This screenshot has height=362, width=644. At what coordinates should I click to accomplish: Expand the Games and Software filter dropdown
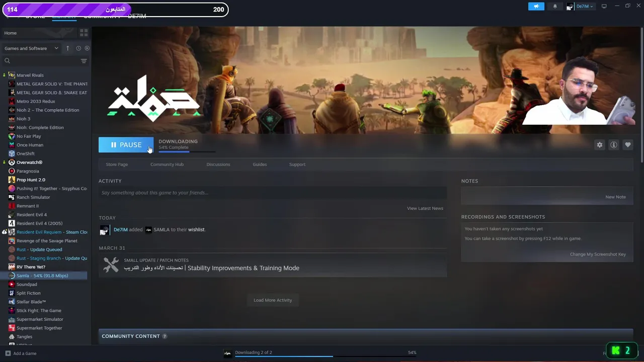pyautogui.click(x=31, y=48)
